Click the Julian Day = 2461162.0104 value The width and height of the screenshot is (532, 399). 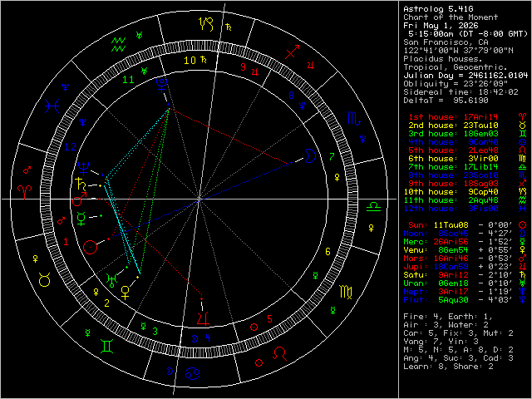(x=465, y=76)
